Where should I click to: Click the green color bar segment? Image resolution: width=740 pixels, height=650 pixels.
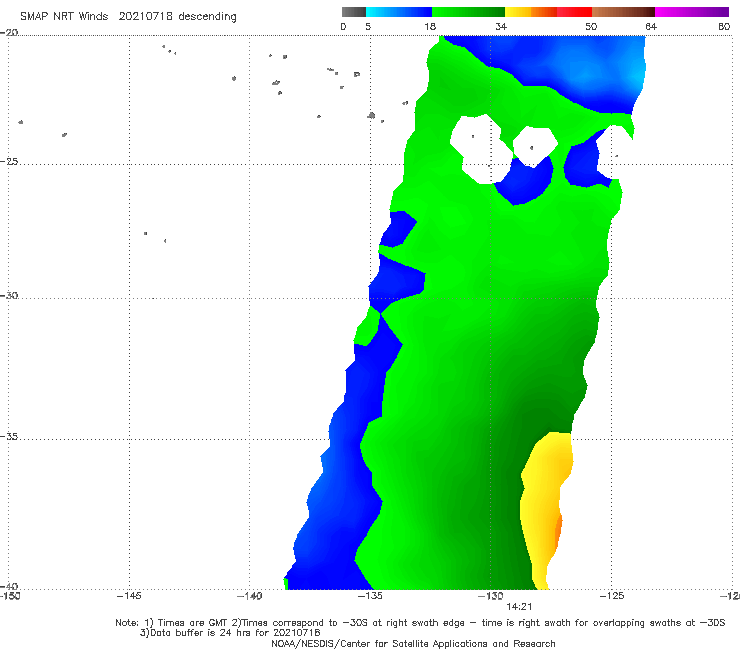pyautogui.click(x=468, y=12)
